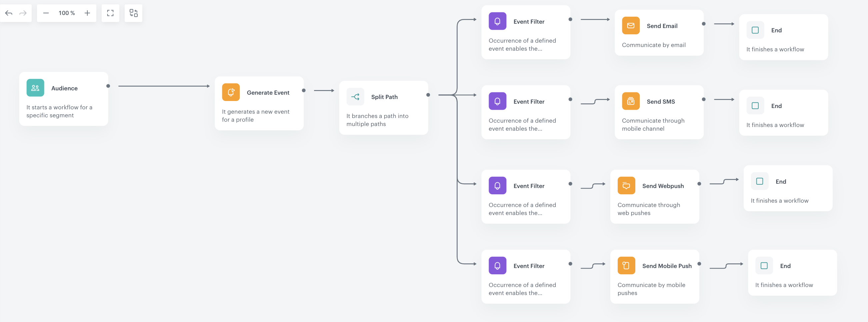Select the Split Path branching icon
Image resolution: width=868 pixels, height=322 pixels.
click(355, 96)
